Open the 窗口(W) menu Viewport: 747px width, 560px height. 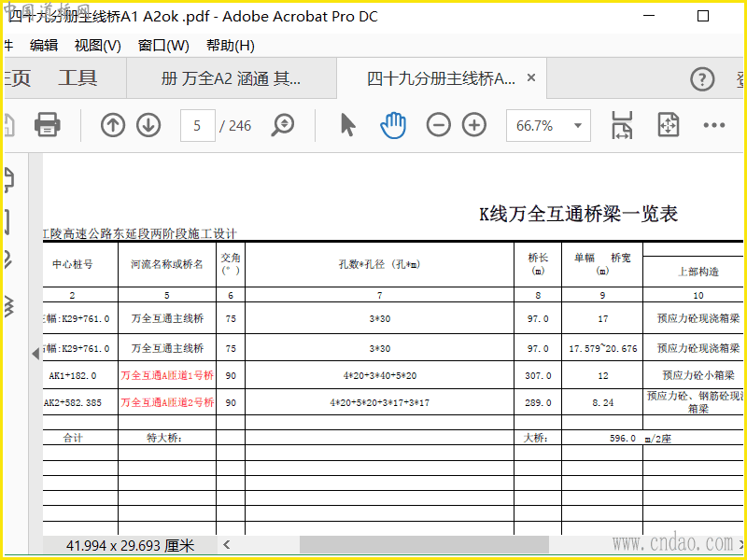163,45
